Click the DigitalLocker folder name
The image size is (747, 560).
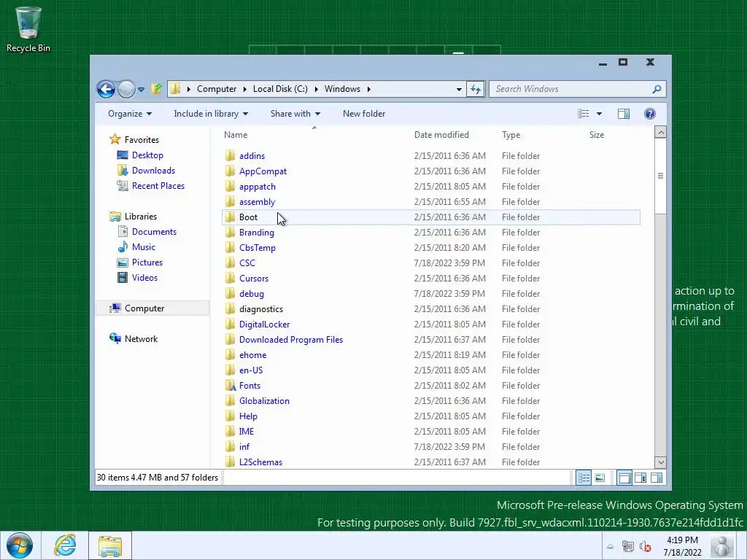click(264, 324)
